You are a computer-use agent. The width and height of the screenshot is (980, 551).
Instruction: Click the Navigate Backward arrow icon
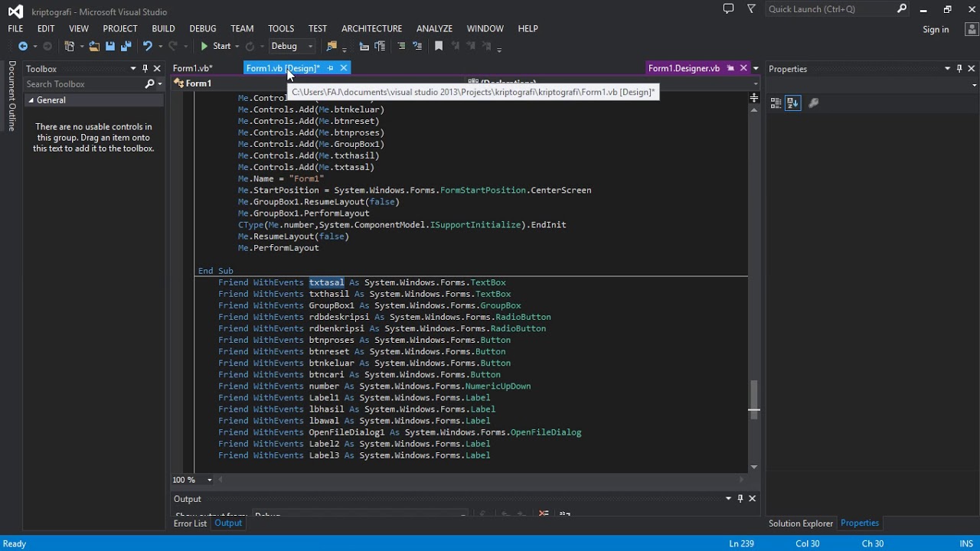(x=23, y=46)
